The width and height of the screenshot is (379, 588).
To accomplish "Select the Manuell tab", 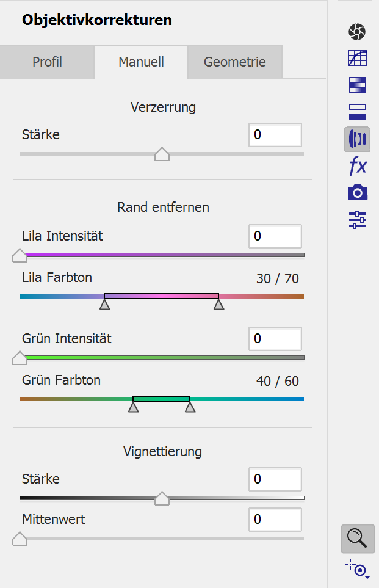I will 141,62.
